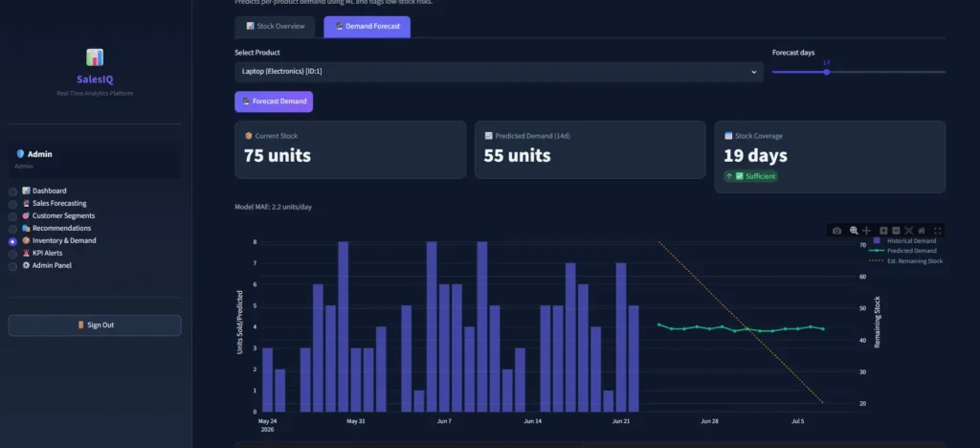Click the KPI Alerts siren icon
The width and height of the screenshot is (980, 448).
pyautogui.click(x=26, y=253)
